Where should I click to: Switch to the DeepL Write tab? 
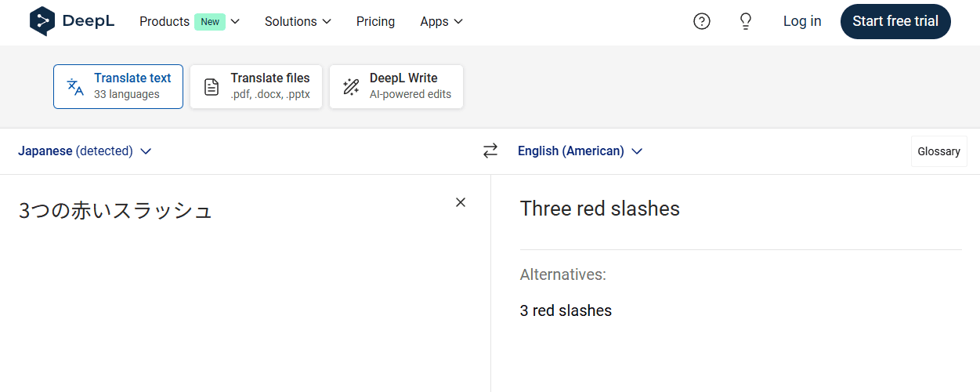tap(396, 86)
